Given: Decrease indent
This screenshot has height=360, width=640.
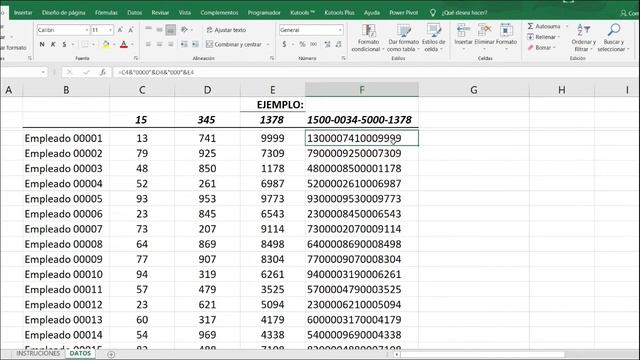Looking at the screenshot, I should [184, 44].
